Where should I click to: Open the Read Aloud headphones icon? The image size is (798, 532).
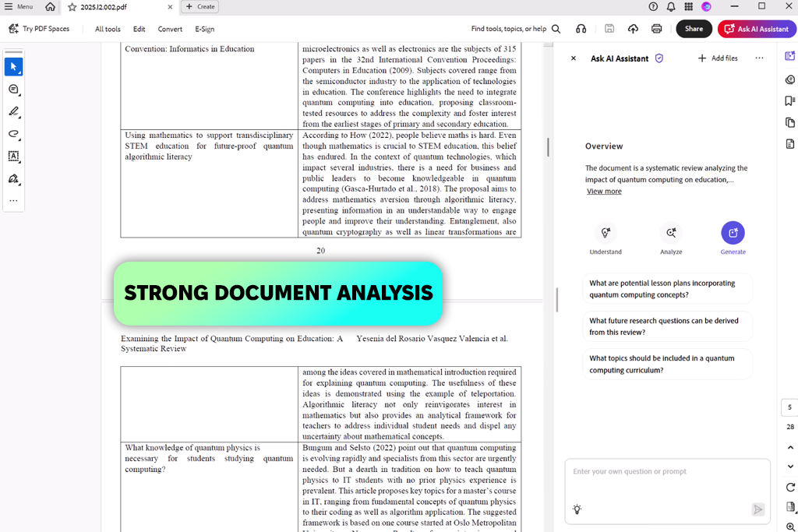coord(581,29)
